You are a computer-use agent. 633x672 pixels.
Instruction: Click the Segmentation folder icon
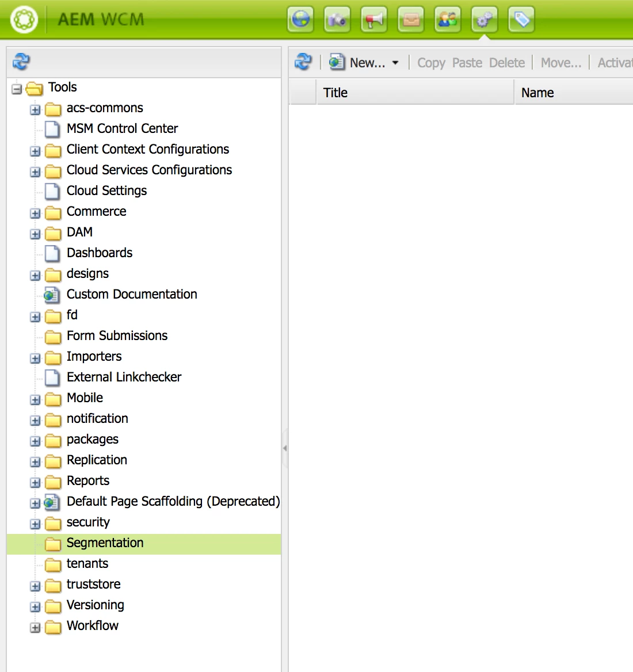(53, 544)
